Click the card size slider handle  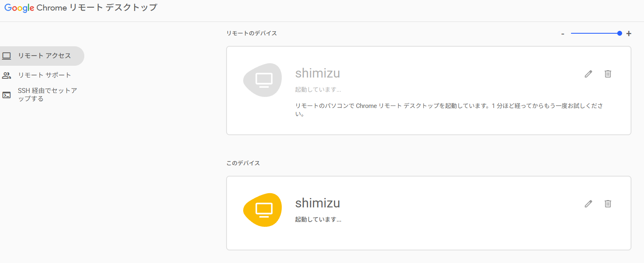619,33
